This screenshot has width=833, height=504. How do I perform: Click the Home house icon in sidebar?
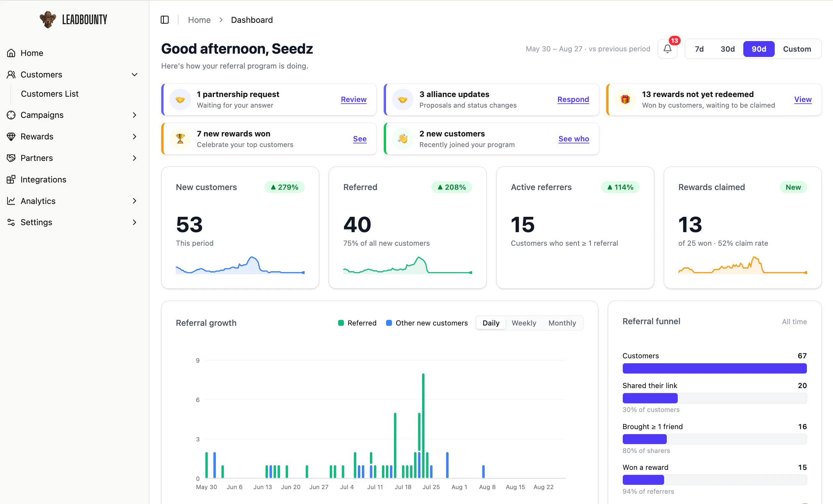point(11,53)
